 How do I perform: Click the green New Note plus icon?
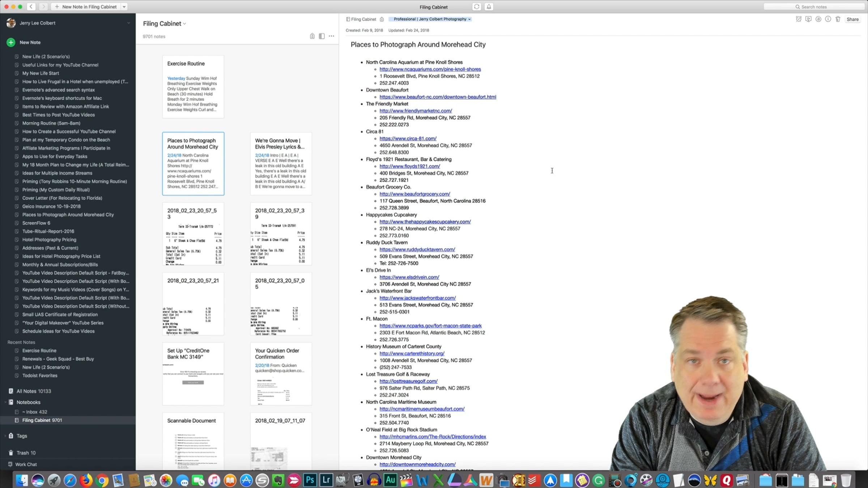click(x=11, y=42)
